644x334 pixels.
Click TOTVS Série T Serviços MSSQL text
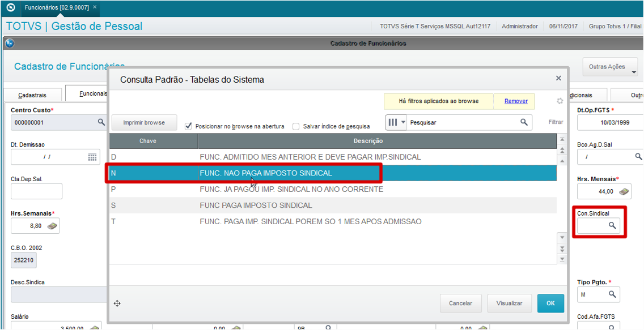[x=435, y=26]
